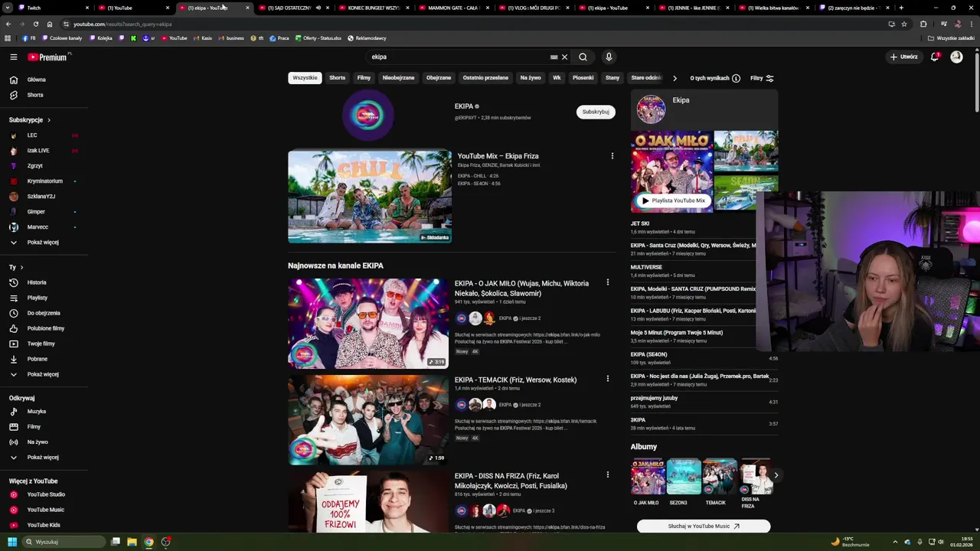Open YouTube Kids from sidebar

[x=44, y=525]
